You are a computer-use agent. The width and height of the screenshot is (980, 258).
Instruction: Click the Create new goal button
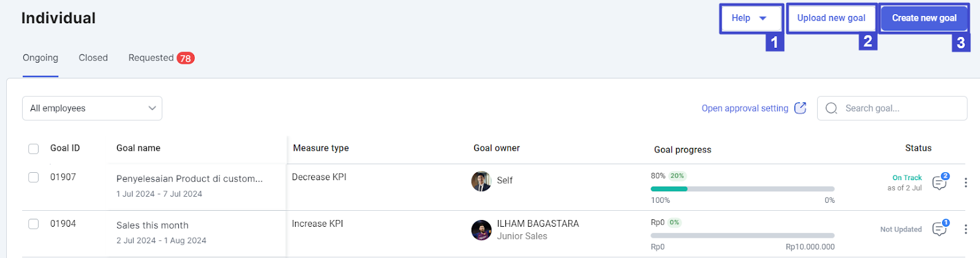coord(924,18)
